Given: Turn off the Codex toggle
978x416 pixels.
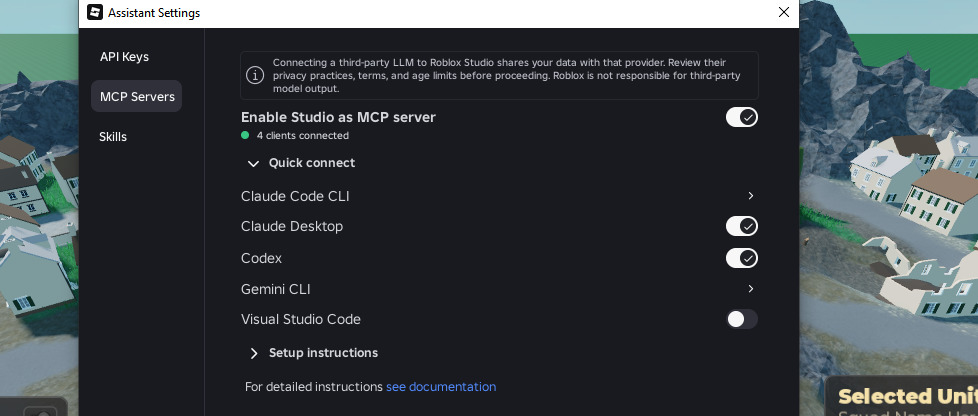Looking at the screenshot, I should point(742,258).
